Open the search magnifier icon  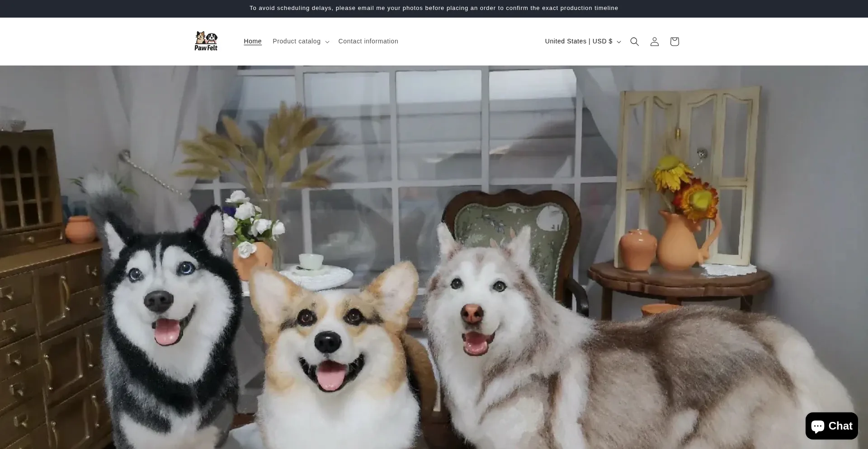[634, 42]
